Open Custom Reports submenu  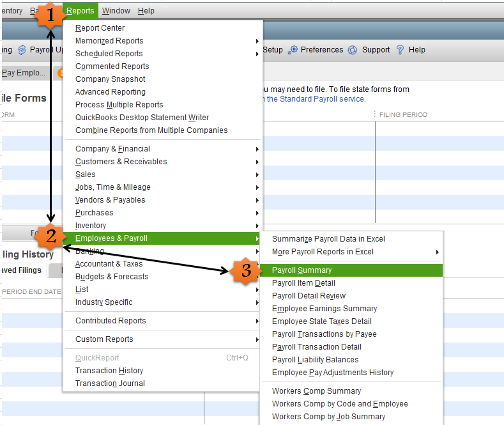[x=104, y=339]
